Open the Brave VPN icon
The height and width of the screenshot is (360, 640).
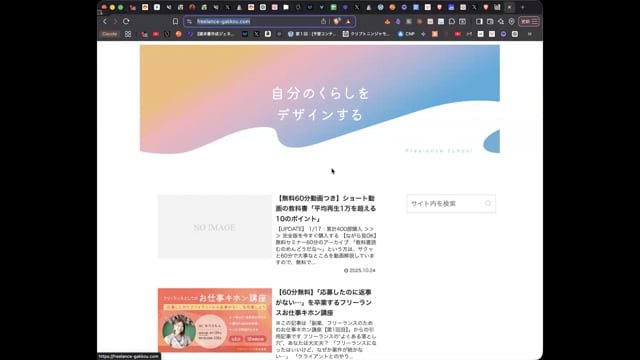coord(511,21)
